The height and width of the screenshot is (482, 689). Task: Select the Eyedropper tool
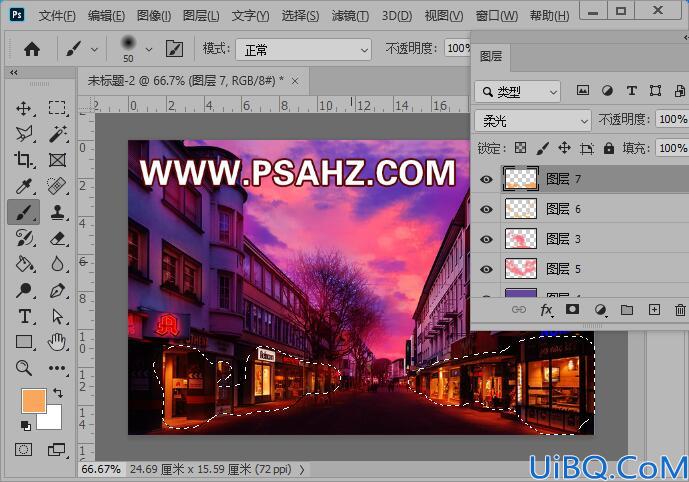(x=24, y=186)
